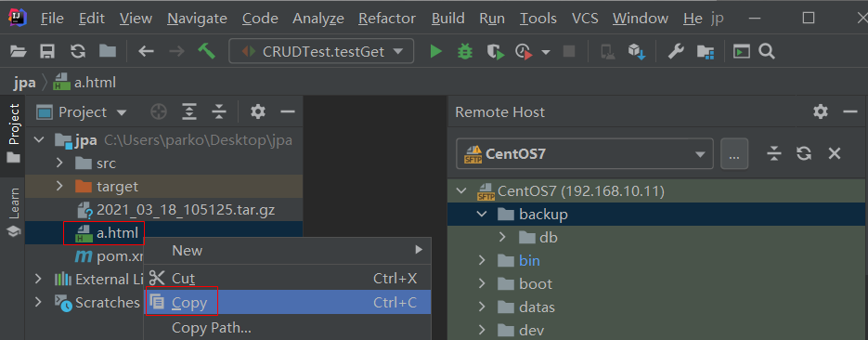The height and width of the screenshot is (340, 868).
Task: Open the CRUDTest.testGet run configuration dropdown
Action: pos(321,51)
